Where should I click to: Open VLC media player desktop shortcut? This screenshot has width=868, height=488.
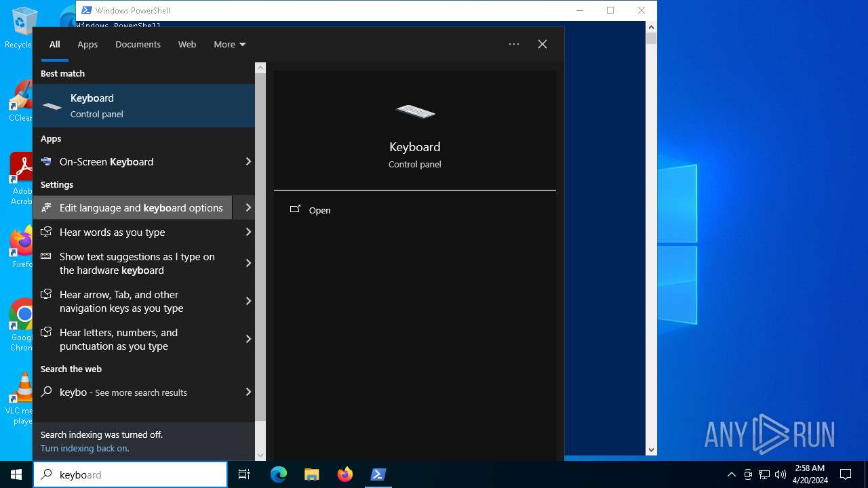coord(20,399)
